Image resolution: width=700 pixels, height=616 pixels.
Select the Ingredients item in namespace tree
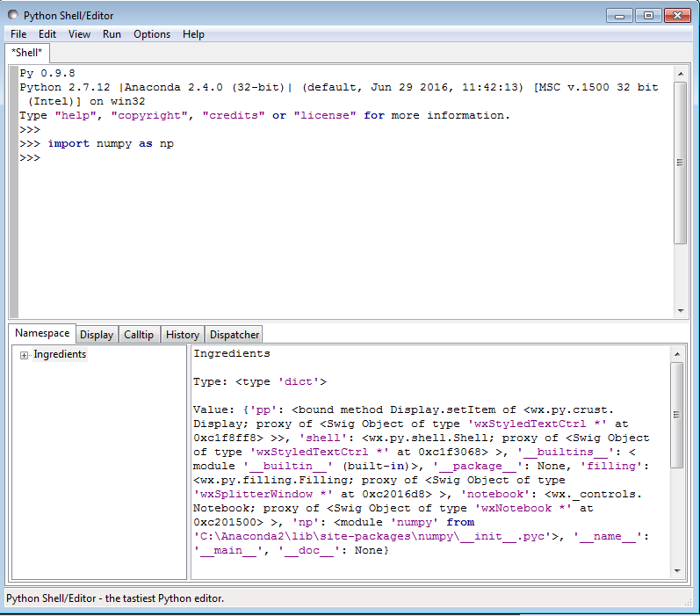coord(60,354)
